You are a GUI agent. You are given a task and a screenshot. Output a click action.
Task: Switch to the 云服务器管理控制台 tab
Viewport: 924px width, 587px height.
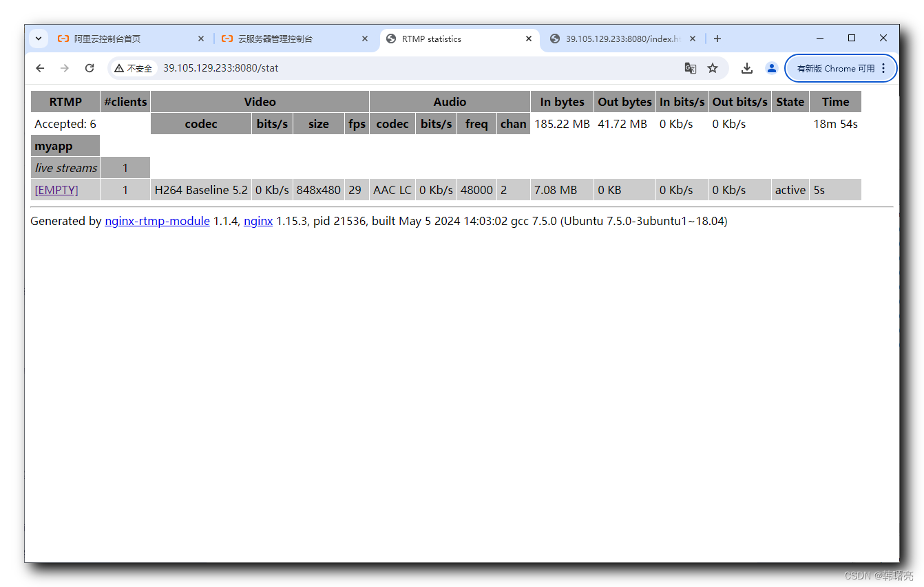coord(282,39)
